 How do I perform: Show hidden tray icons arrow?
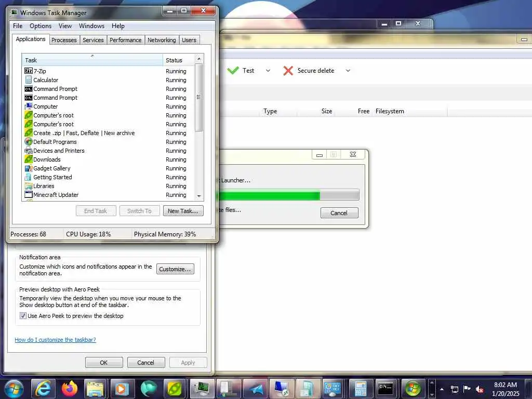pos(442,389)
